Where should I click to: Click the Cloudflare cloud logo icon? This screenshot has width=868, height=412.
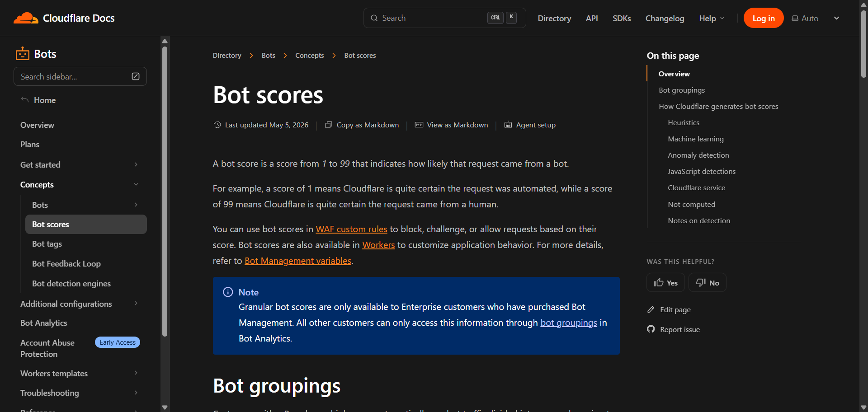click(x=26, y=18)
